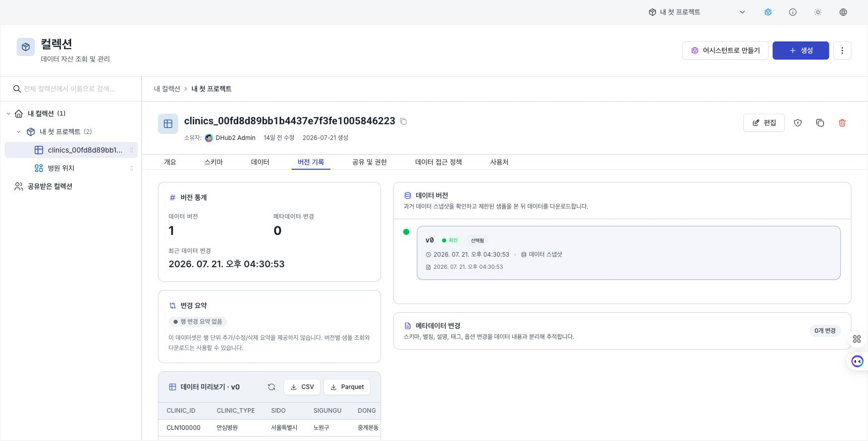Download the preview as CSV
868x441 pixels.
click(x=302, y=387)
